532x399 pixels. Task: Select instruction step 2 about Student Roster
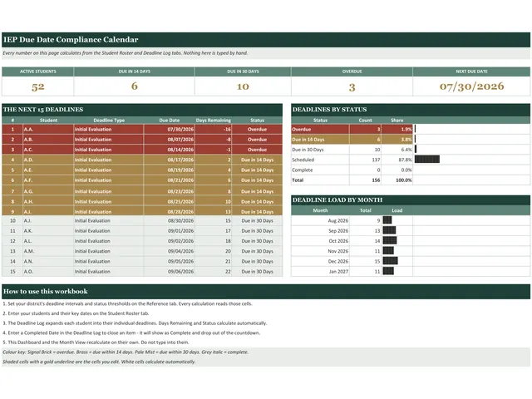coord(76,313)
